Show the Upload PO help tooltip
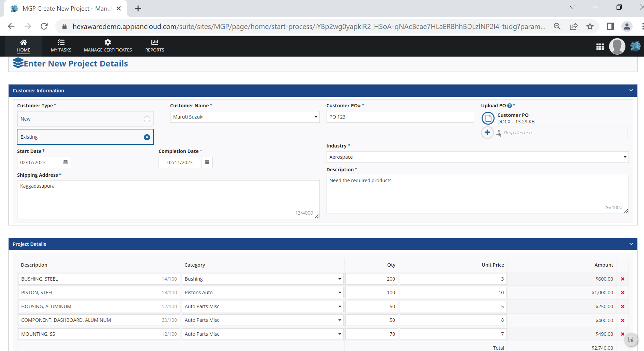644x351 pixels. 509,106
